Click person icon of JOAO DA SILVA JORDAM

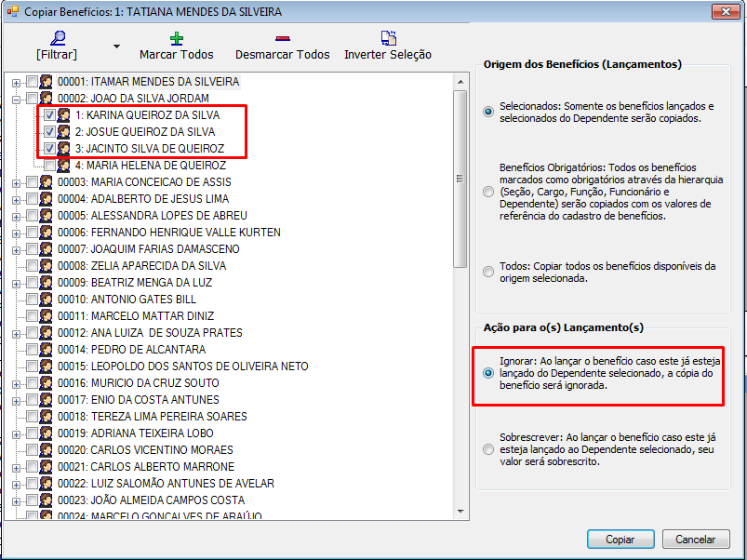pyautogui.click(x=46, y=99)
